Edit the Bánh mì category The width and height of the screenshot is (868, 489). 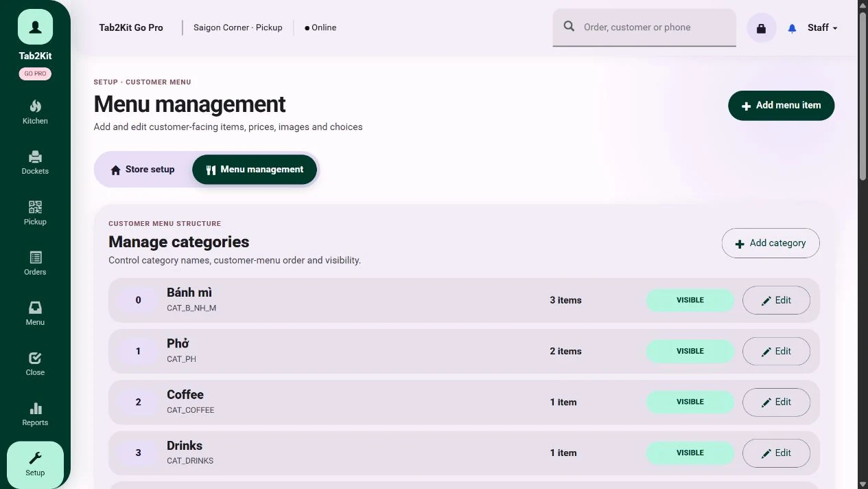(x=776, y=300)
